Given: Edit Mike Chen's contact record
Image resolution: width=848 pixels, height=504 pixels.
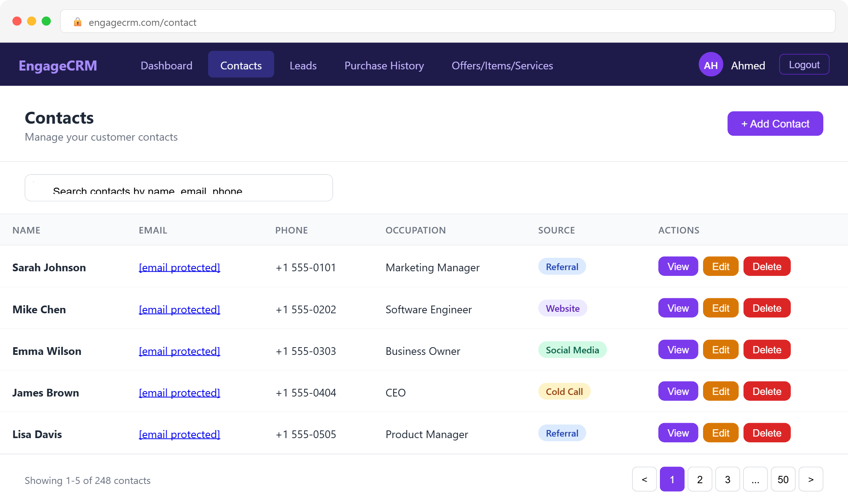Looking at the screenshot, I should click(x=720, y=307).
